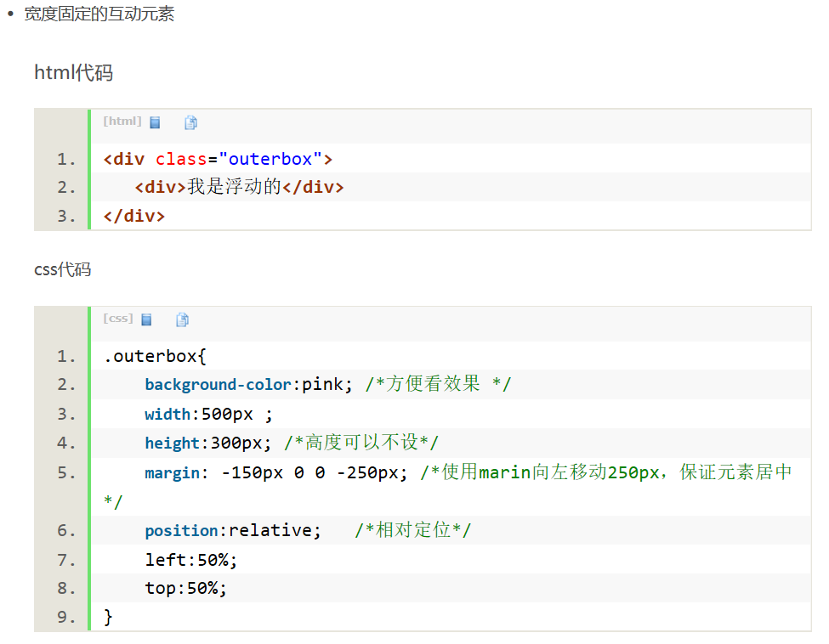Click the copy code icon in css block
The height and width of the screenshot is (644, 829).
183,319
